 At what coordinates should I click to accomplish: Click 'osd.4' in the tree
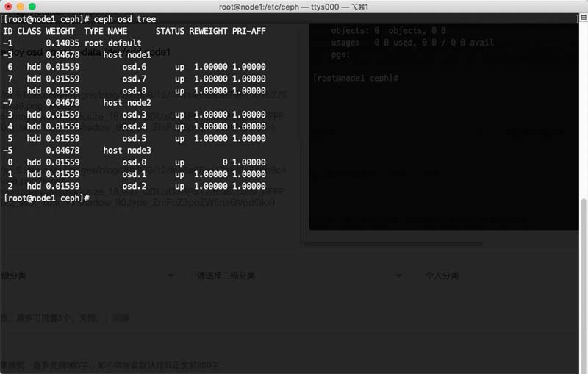tap(135, 126)
